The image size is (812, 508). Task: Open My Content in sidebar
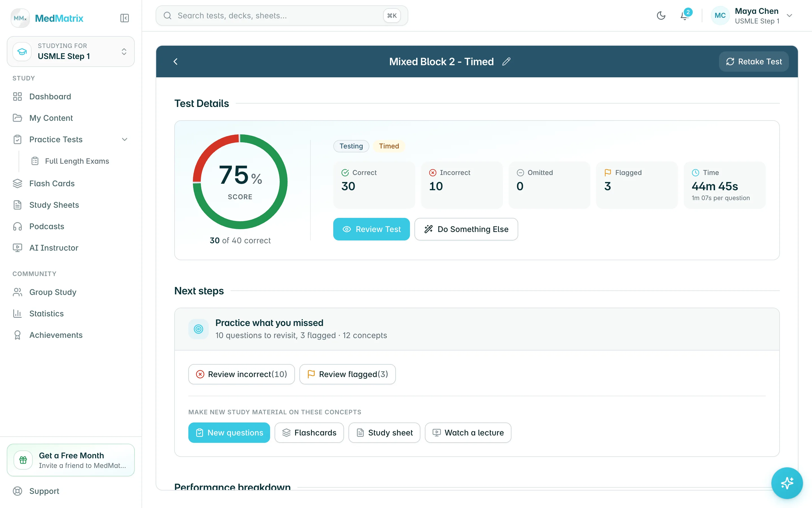(71, 118)
